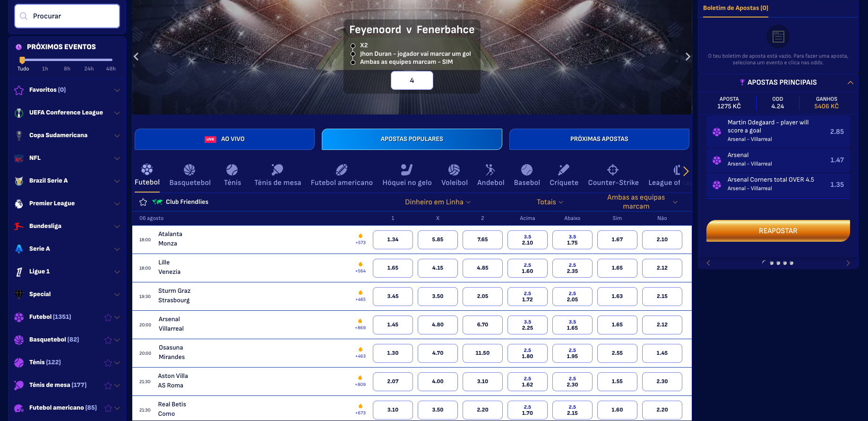Switch to the Próximas Apostas tab
This screenshot has height=421, width=868.
pos(599,139)
